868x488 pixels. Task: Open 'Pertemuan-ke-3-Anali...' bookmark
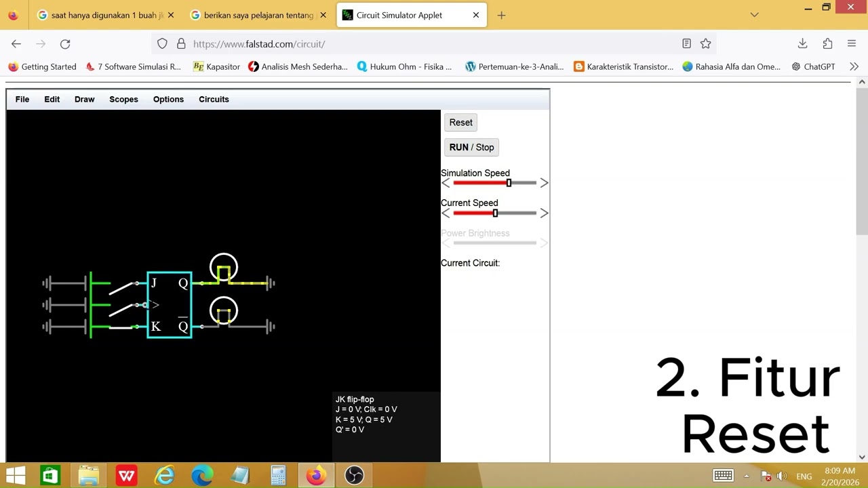(x=515, y=66)
